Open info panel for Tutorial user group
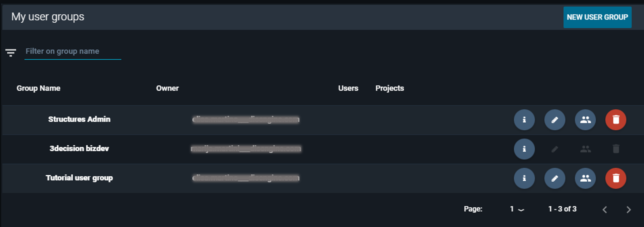This screenshot has height=227, width=644. [524, 178]
